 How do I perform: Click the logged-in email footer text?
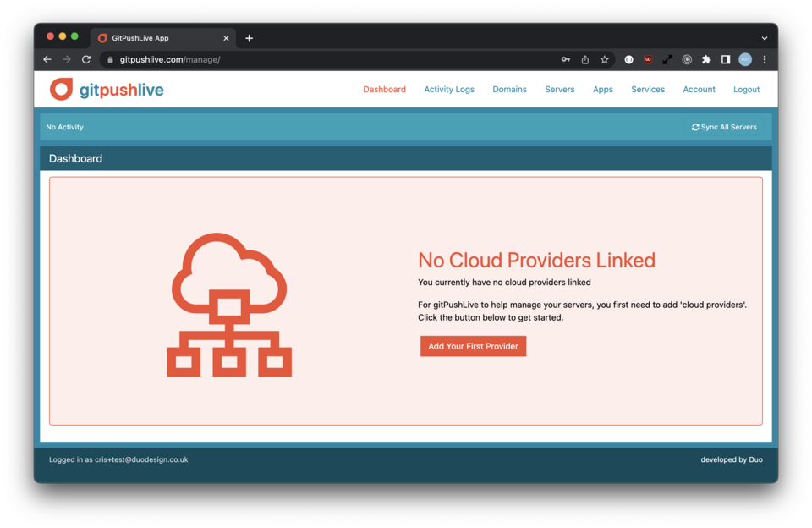[x=118, y=459]
